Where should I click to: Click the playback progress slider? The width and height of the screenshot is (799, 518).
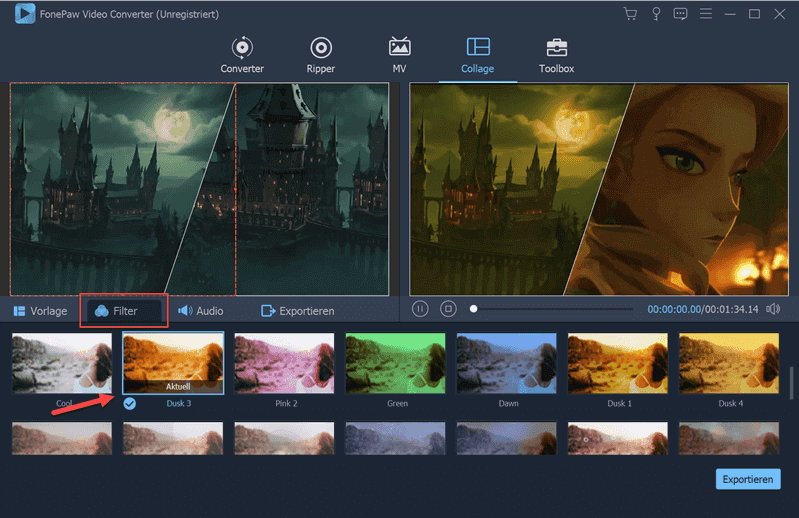(552, 309)
